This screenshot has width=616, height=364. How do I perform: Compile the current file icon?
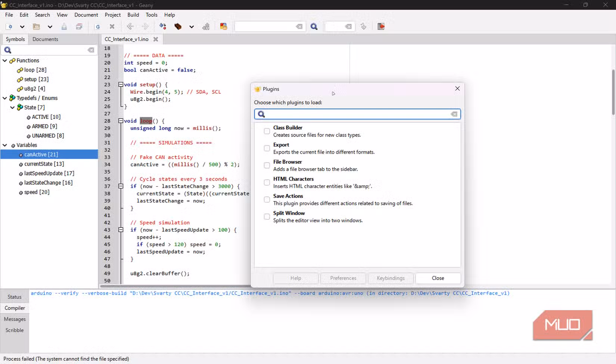coord(163,26)
